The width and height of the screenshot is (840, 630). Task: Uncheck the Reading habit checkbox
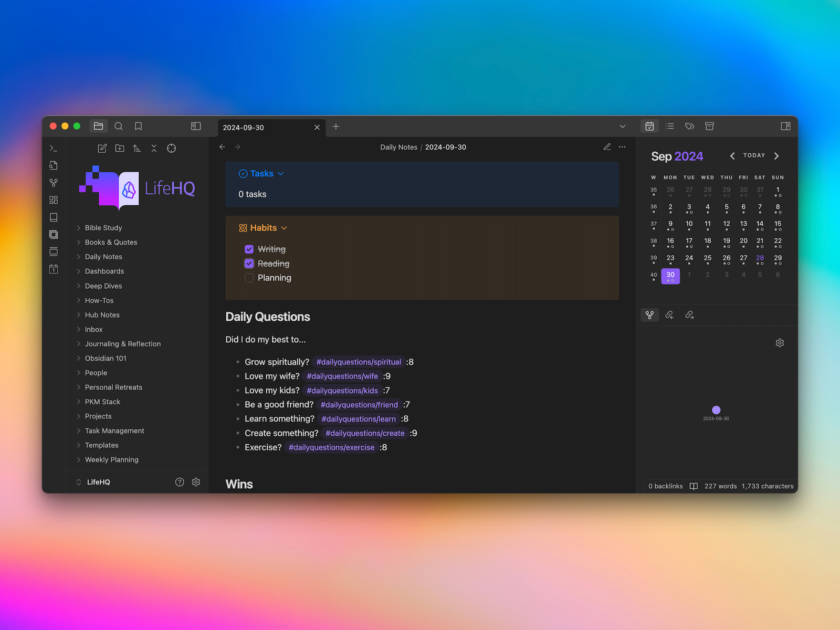pyautogui.click(x=249, y=264)
